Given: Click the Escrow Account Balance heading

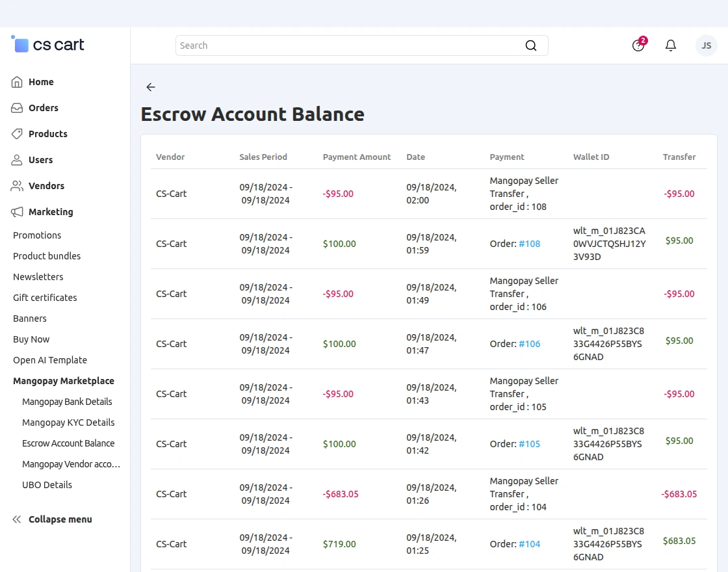Looking at the screenshot, I should (x=253, y=114).
